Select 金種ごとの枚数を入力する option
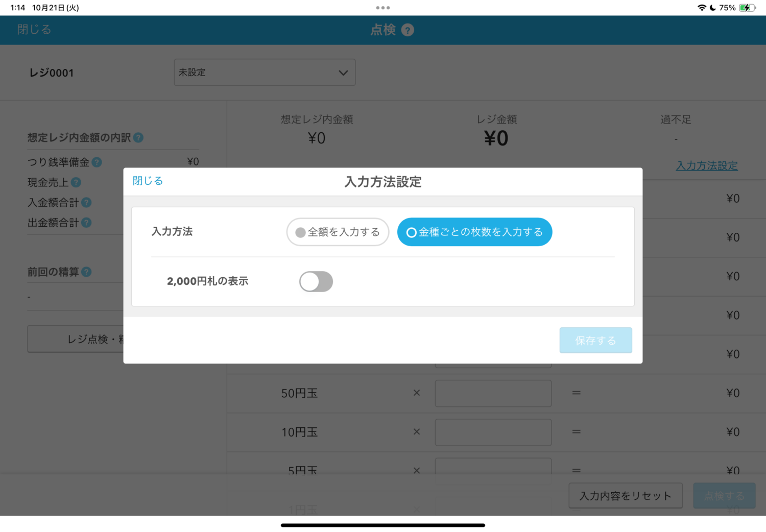The image size is (766, 532). coord(474,232)
